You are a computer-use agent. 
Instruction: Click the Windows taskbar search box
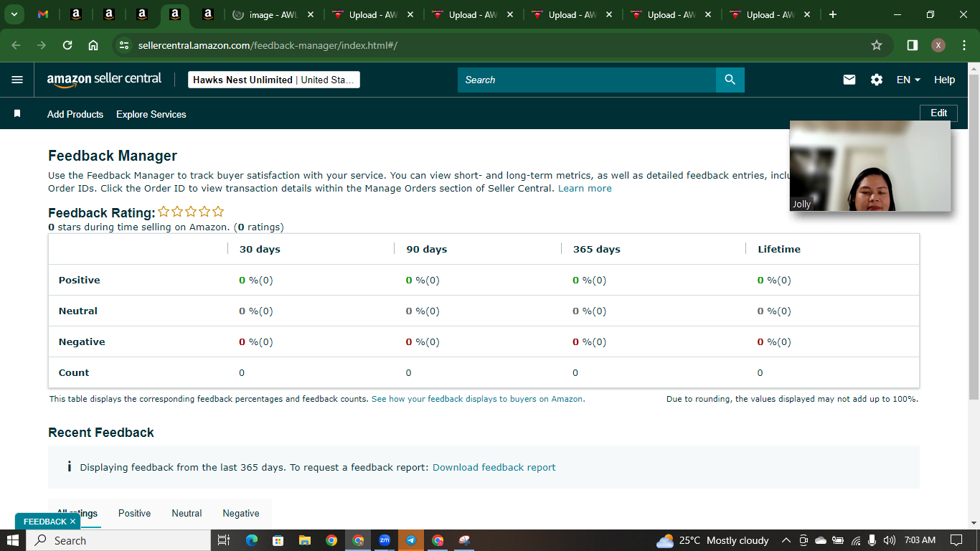pos(118,540)
